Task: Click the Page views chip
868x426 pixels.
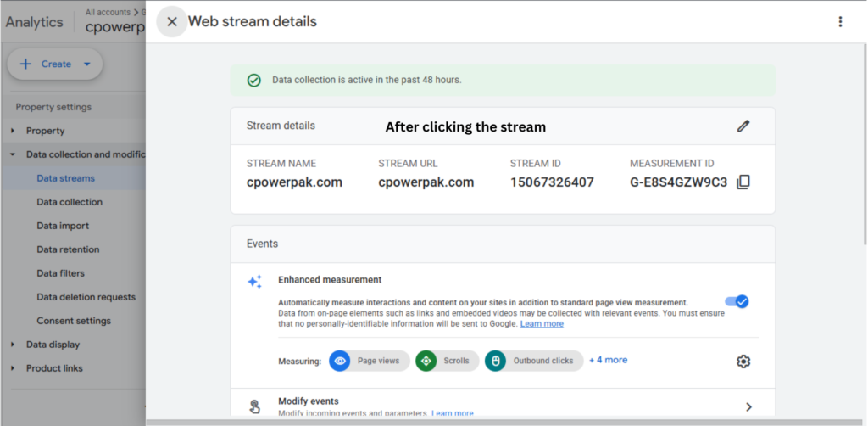Action: pyautogui.click(x=370, y=361)
